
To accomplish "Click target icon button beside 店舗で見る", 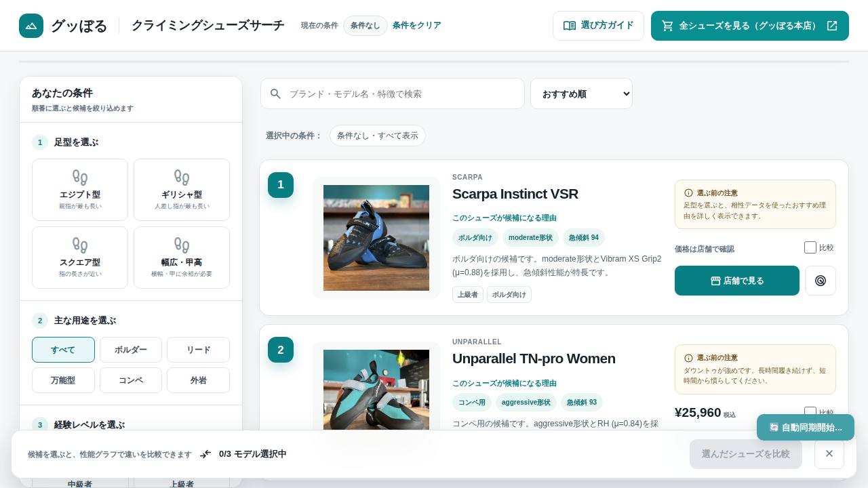I will (x=821, y=281).
